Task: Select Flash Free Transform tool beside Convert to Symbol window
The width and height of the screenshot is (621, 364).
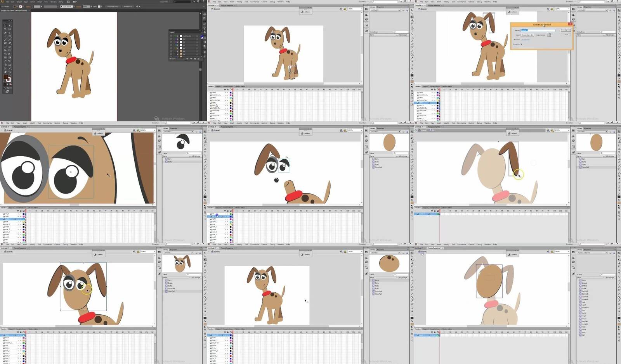Action: tap(619, 17)
